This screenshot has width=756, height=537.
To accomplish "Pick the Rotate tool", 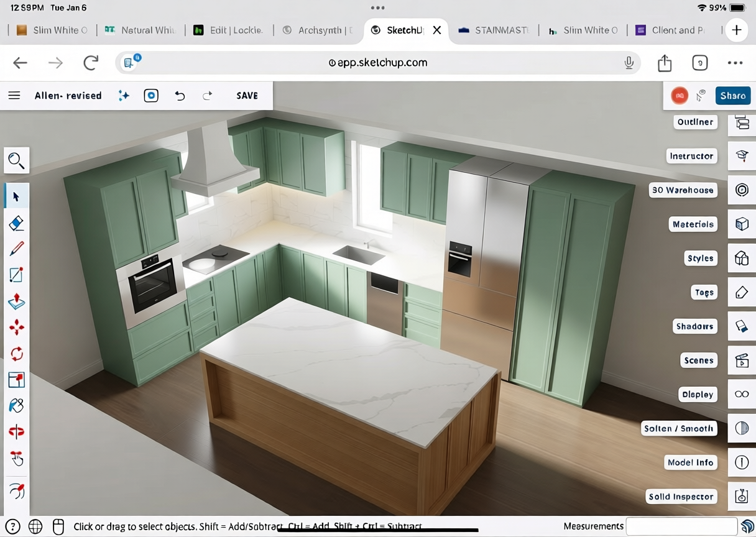I will click(x=17, y=354).
